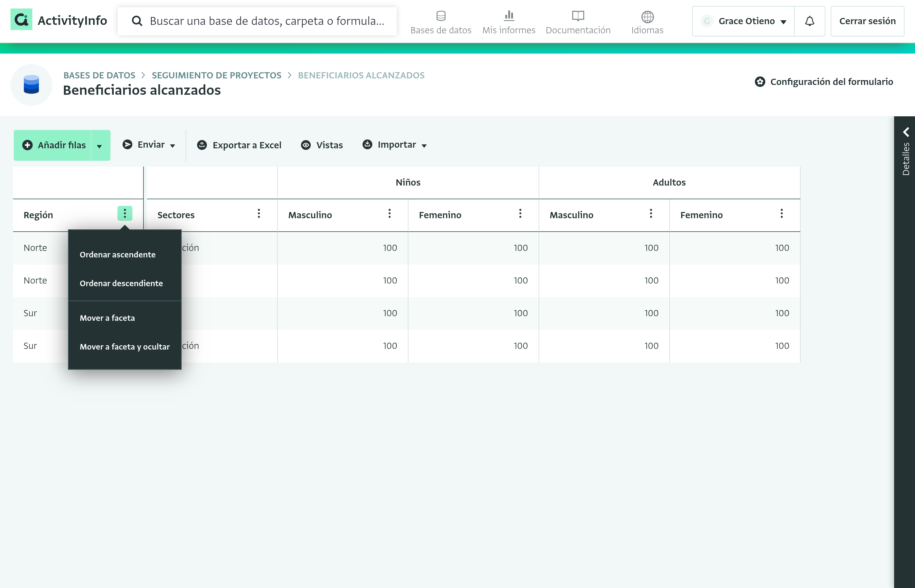
Task: Click Exportar a Excel
Action: point(239,145)
